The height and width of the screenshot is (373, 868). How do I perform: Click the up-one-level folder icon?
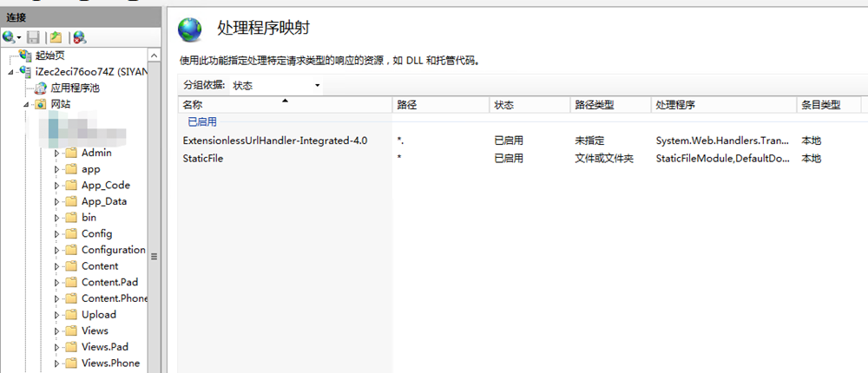(56, 37)
